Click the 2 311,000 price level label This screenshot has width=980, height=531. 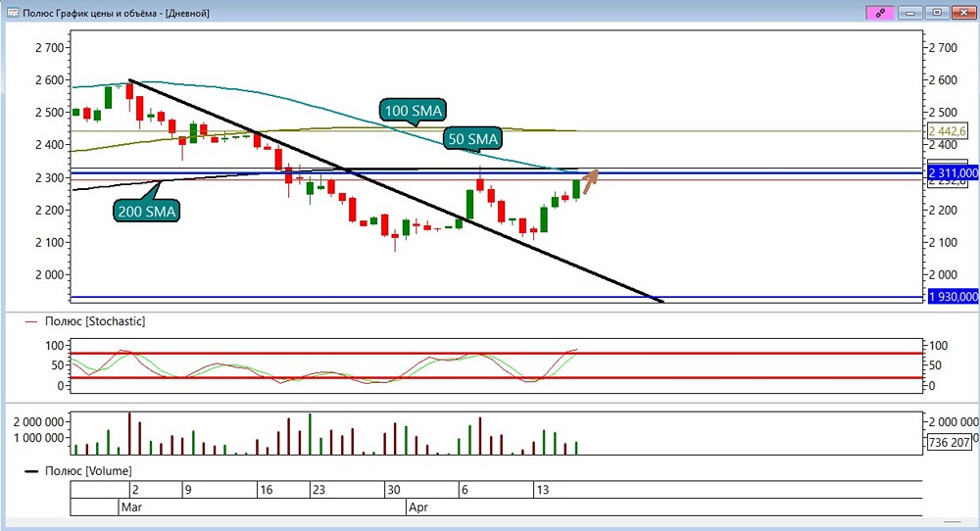click(954, 173)
